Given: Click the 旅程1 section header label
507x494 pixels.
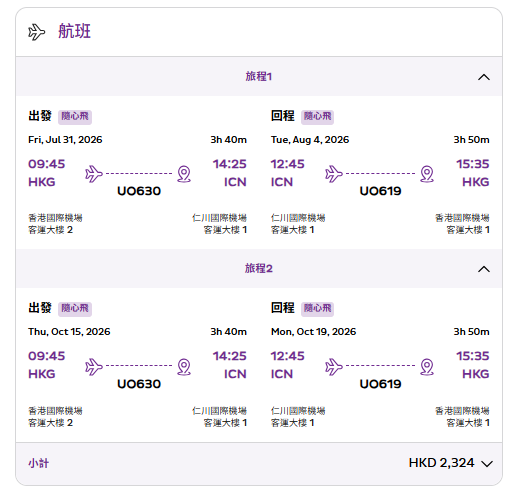Looking at the screenshot, I should coord(259,76).
